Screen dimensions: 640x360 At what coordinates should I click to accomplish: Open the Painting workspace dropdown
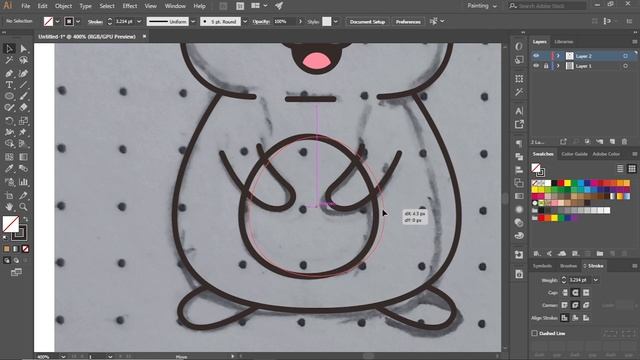[x=482, y=6]
